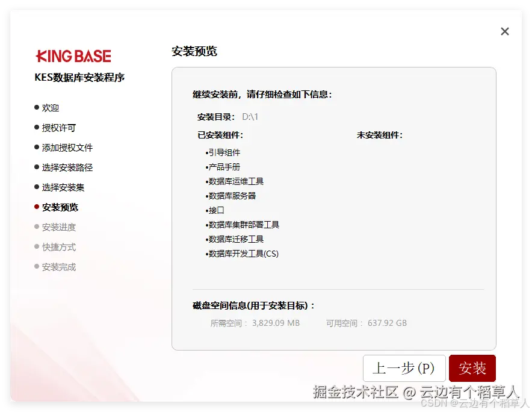Click the 数据库运维工具 component entry
532x412 pixels.
235,181
